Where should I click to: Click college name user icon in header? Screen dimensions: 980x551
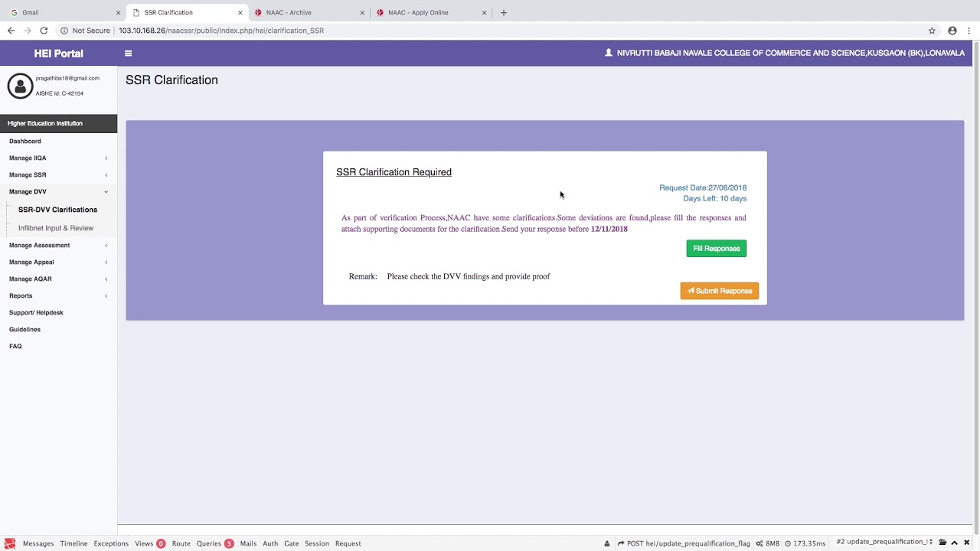point(609,54)
